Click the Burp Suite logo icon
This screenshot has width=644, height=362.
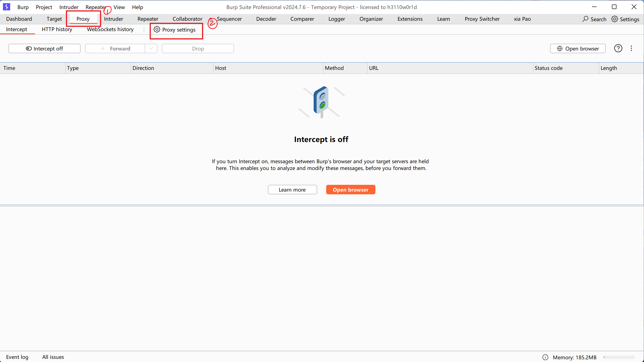click(7, 7)
